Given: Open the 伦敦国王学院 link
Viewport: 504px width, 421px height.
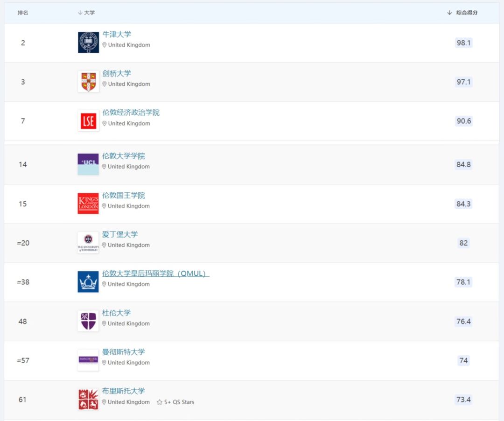Looking at the screenshot, I should pyautogui.click(x=123, y=195).
